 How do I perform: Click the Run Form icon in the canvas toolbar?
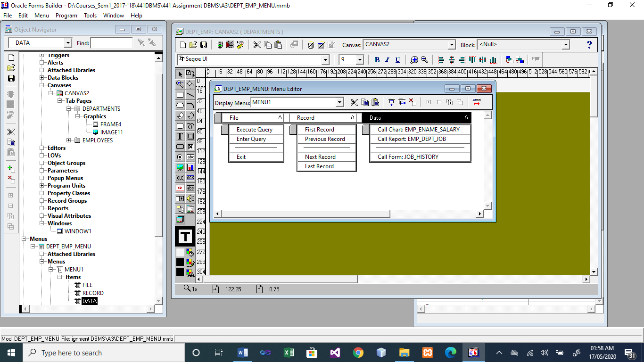pyautogui.click(x=220, y=45)
